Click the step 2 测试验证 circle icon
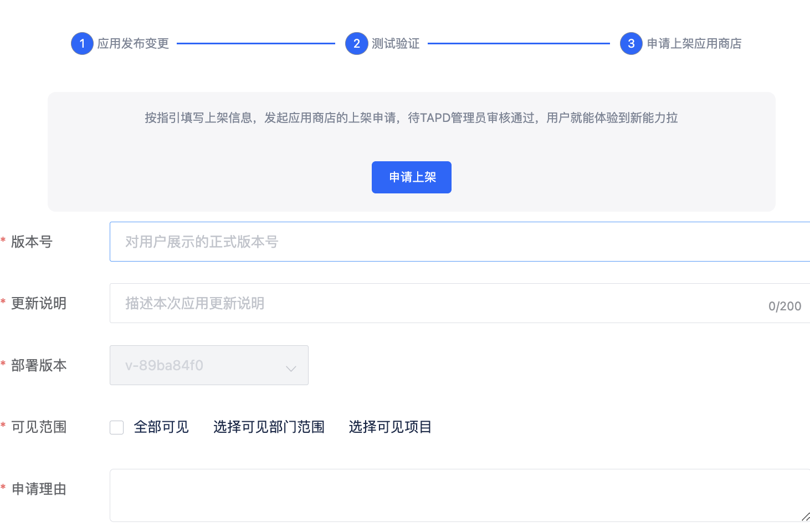This screenshot has height=532, width=810. (x=357, y=43)
